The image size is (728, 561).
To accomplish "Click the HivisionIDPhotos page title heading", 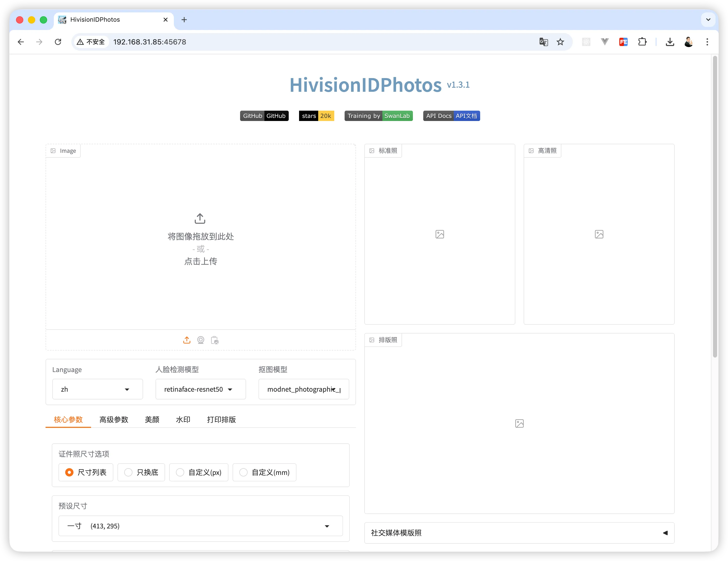I will click(365, 85).
